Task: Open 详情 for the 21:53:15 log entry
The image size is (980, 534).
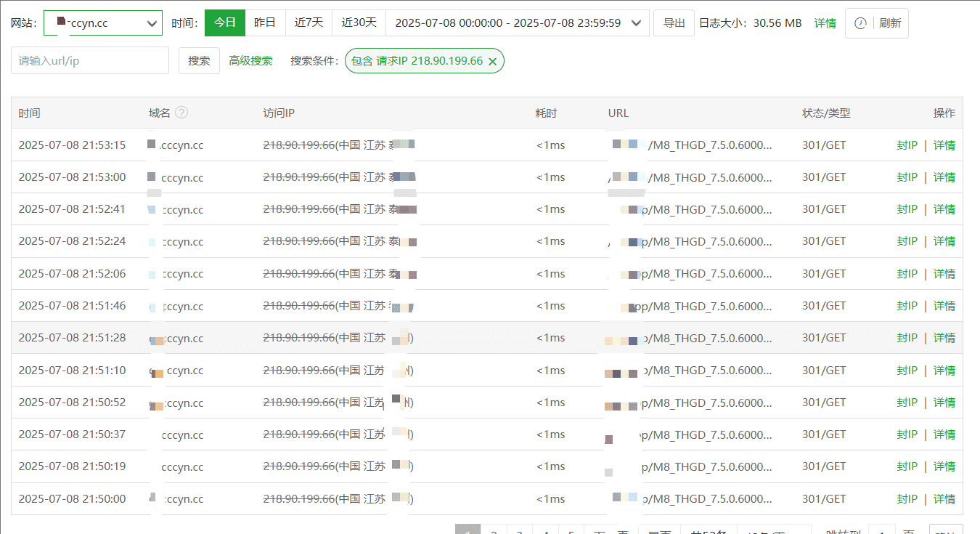Action: [x=944, y=145]
